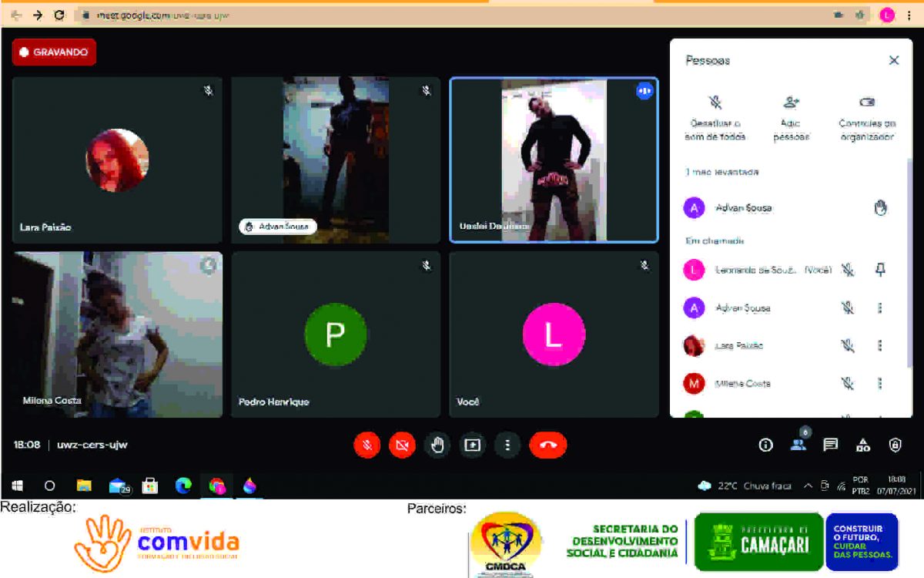Screen dimensions: 924x578
Task: Pin Leonardo de Souza in participant list
Action: pyautogui.click(x=880, y=270)
